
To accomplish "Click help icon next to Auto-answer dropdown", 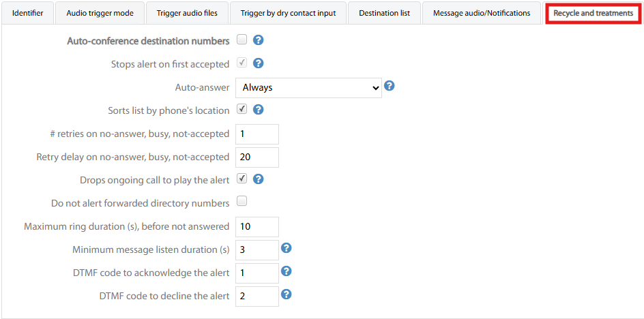I will (390, 86).
